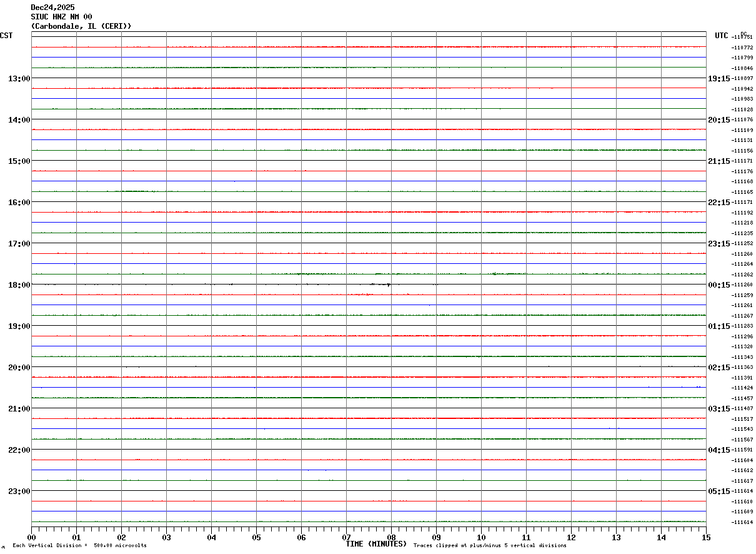
Task: Select the 15:00 CST time label
Action: pos(19,161)
